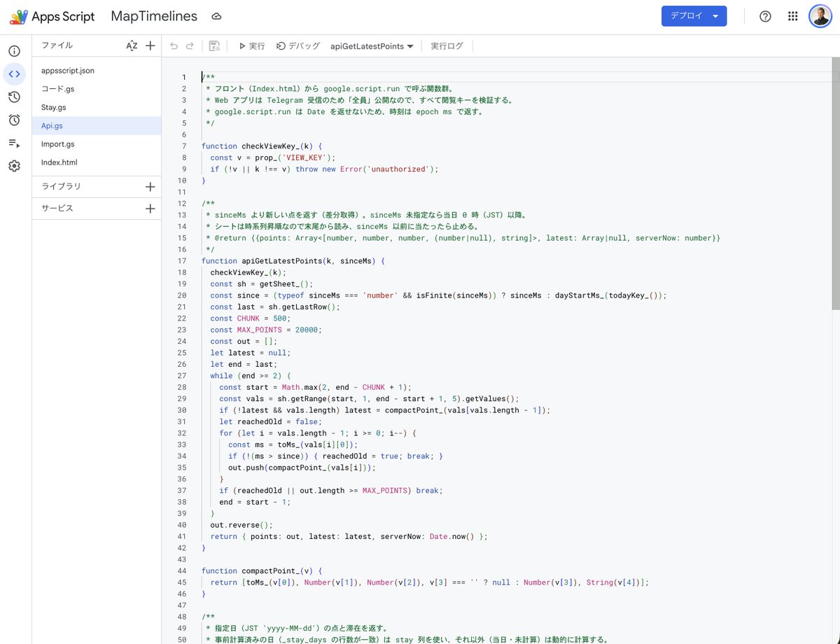
Task: Click line number 17 in gutter
Action: [182, 261]
